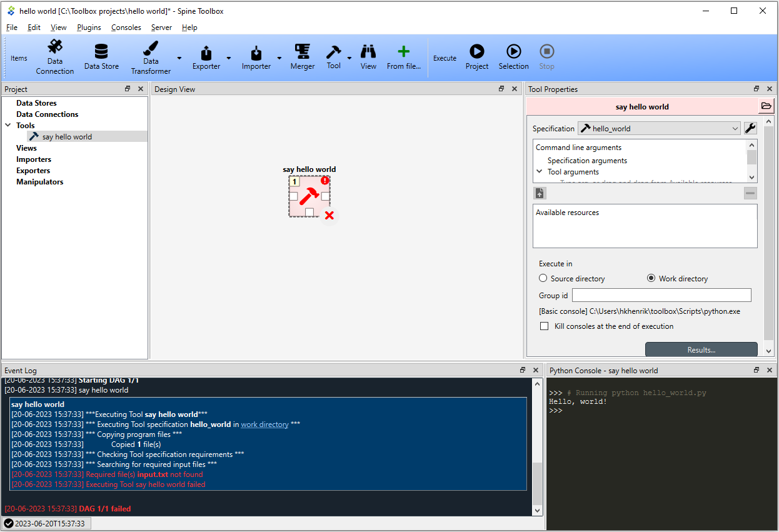
Task: Open tool specification editor wrench icon
Action: coord(750,128)
